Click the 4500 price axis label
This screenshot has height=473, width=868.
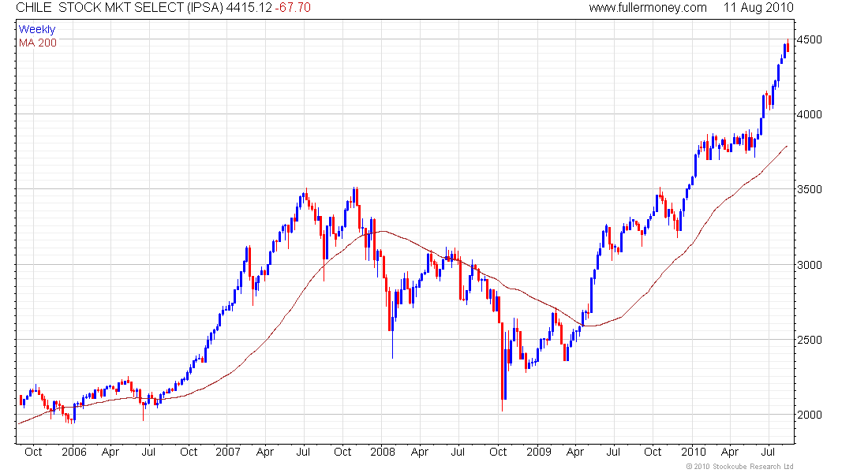tap(810, 40)
